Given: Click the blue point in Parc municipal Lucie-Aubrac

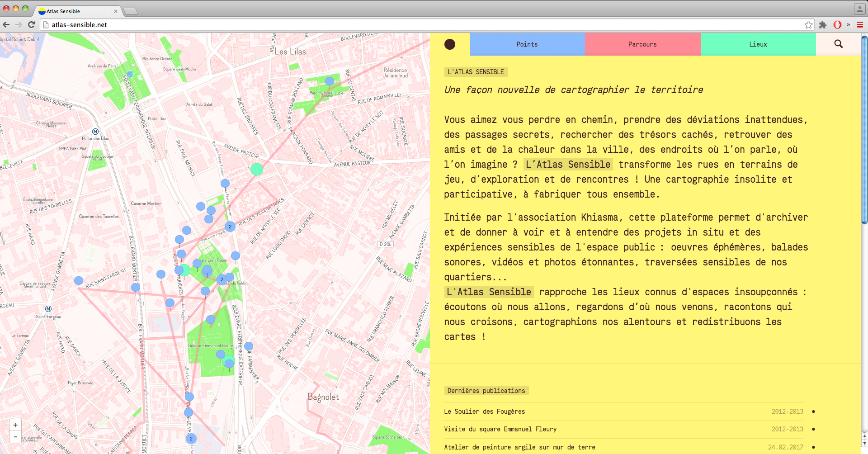Looking at the screenshot, I should (330, 81).
